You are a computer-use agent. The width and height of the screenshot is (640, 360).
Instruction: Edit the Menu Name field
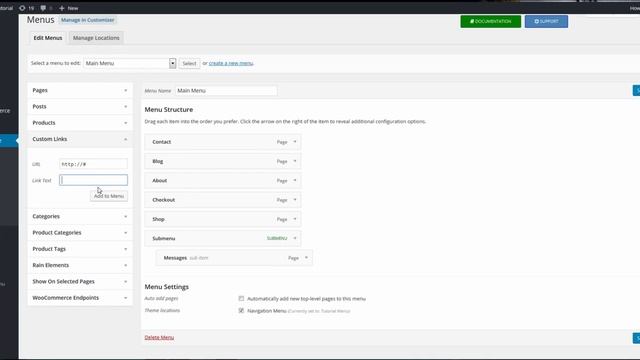[226, 91]
